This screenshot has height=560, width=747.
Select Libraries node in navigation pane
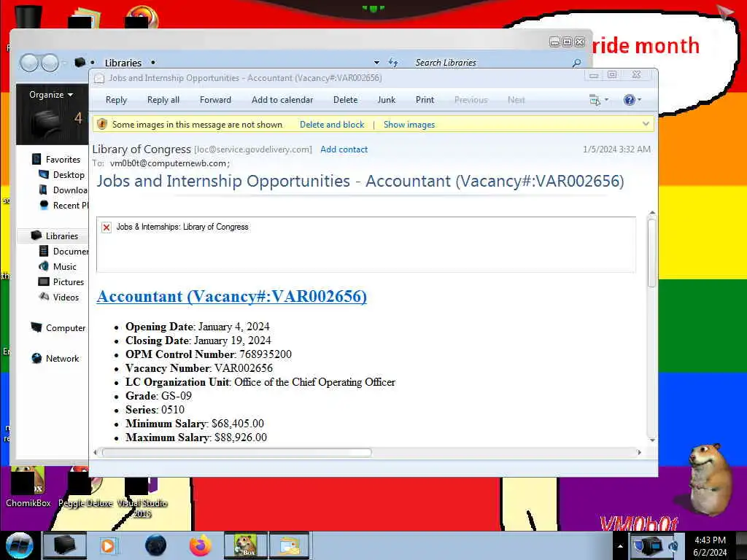coord(54,236)
